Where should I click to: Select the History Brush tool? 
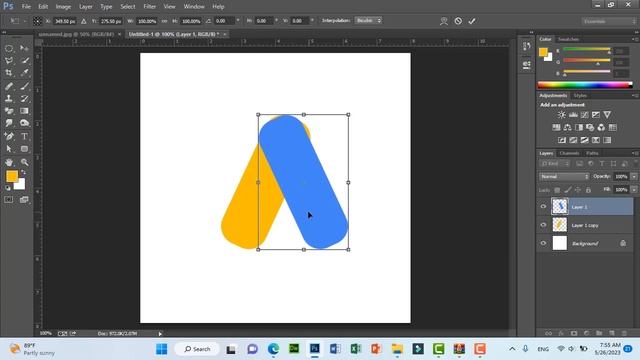click(24, 98)
